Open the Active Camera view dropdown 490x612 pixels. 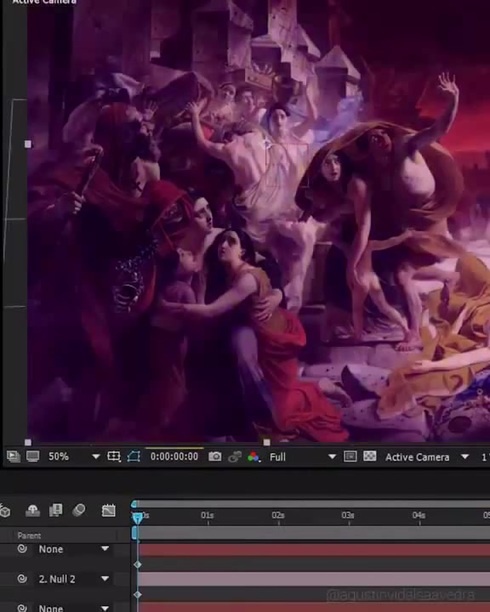tap(427, 457)
